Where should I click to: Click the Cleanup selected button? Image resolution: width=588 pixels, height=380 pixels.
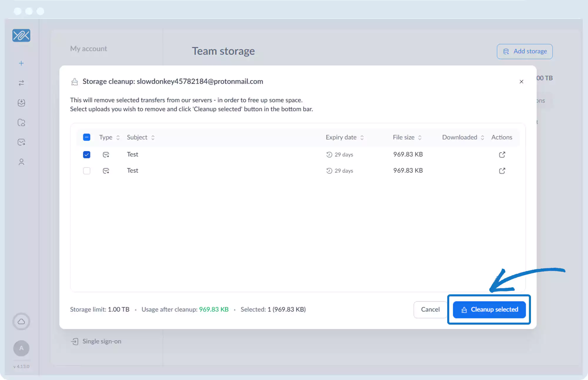489,310
